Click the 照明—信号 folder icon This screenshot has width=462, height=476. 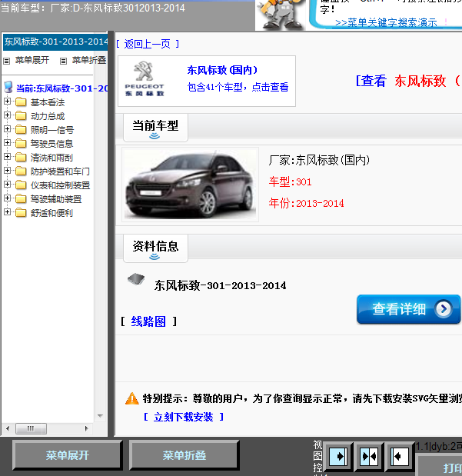click(x=21, y=130)
